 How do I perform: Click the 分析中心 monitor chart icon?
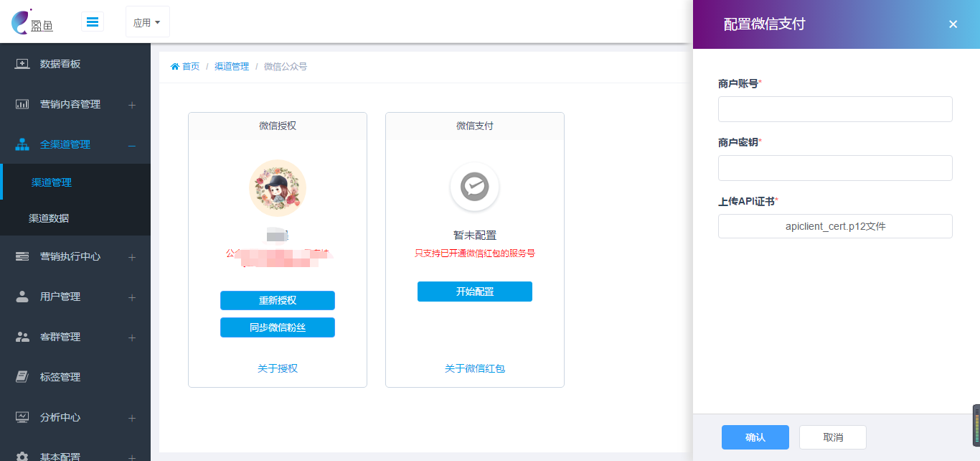coord(22,417)
